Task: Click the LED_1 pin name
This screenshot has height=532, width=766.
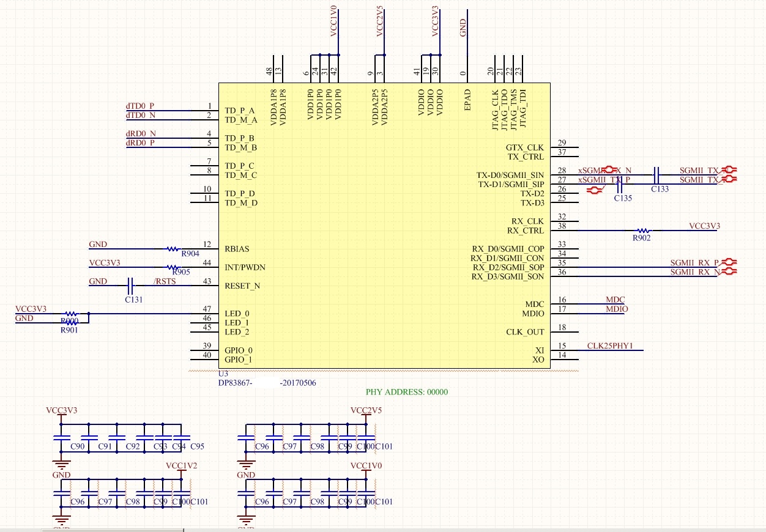Action: pos(237,323)
